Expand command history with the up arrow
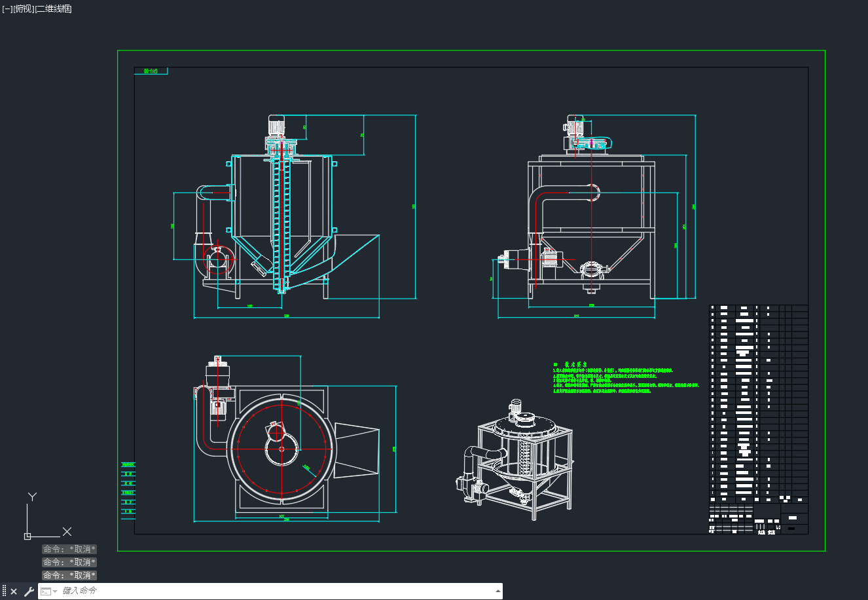Viewport: 868px width, 600px height. 497,591
